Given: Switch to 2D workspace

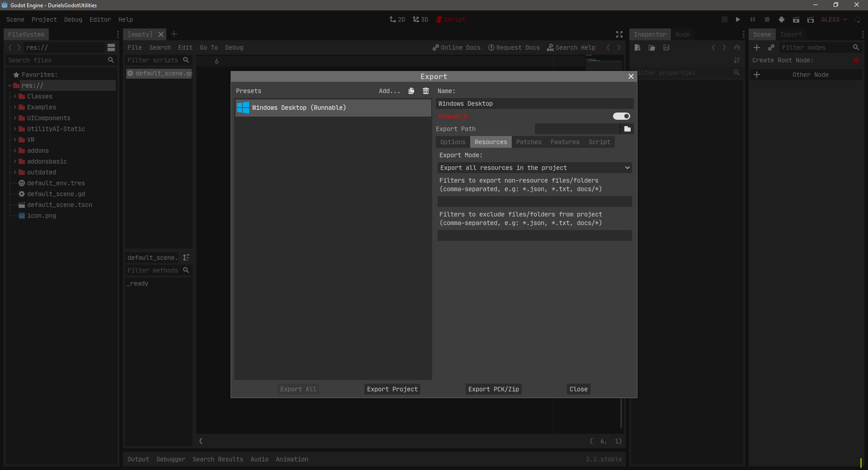Looking at the screenshot, I should click(397, 19).
